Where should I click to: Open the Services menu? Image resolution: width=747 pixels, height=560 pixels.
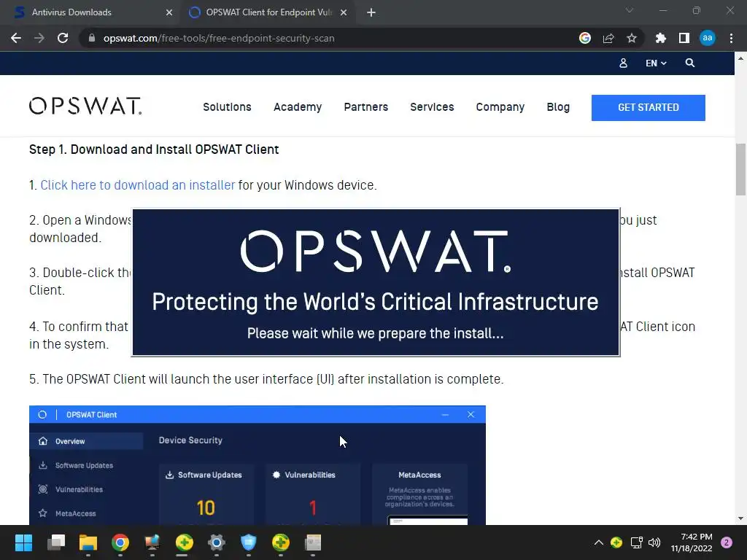[432, 107]
